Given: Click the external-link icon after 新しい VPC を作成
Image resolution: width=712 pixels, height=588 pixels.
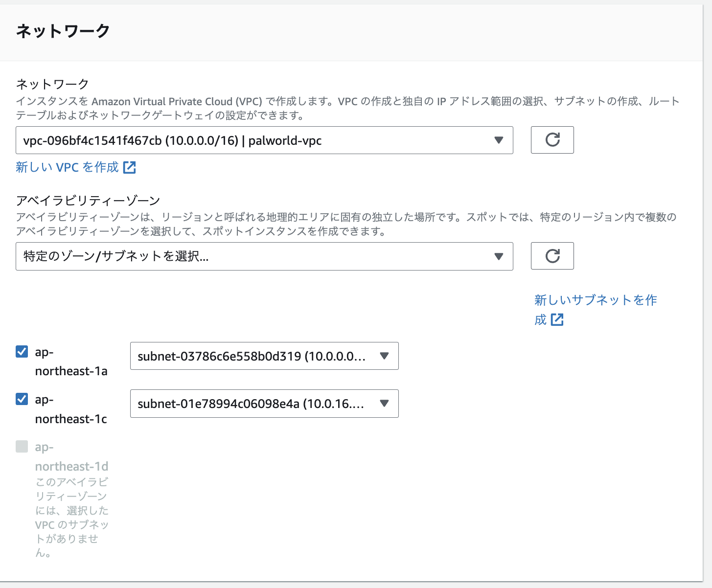Looking at the screenshot, I should pyautogui.click(x=130, y=167).
